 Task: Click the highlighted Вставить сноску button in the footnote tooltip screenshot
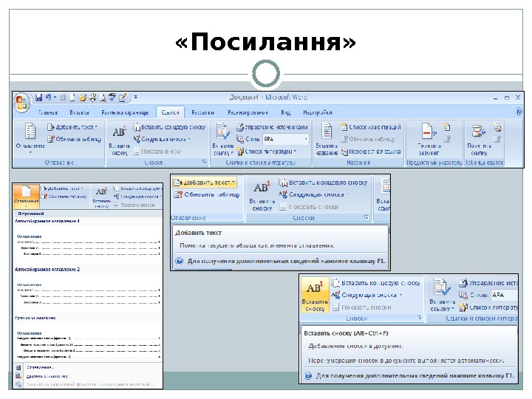point(315,295)
